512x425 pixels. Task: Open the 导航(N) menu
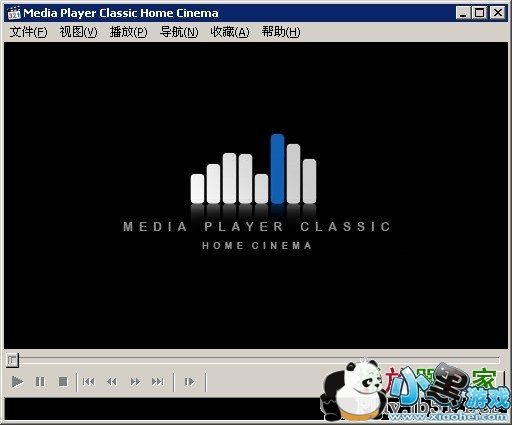(x=179, y=32)
